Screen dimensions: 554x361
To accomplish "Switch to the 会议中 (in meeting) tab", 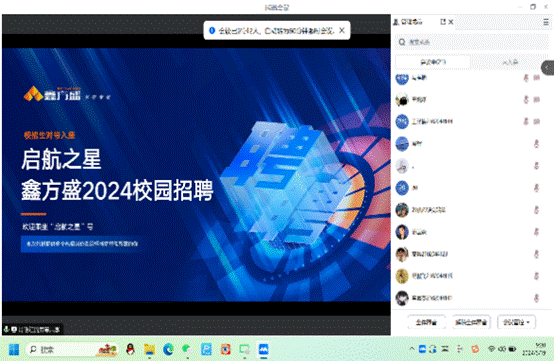I will coord(433,62).
